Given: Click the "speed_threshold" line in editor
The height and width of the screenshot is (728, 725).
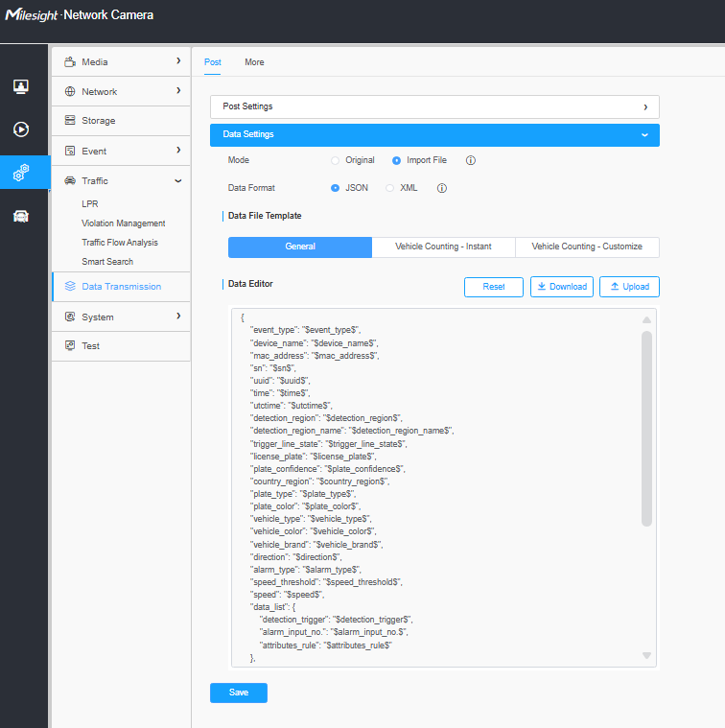Looking at the screenshot, I should (x=326, y=582).
